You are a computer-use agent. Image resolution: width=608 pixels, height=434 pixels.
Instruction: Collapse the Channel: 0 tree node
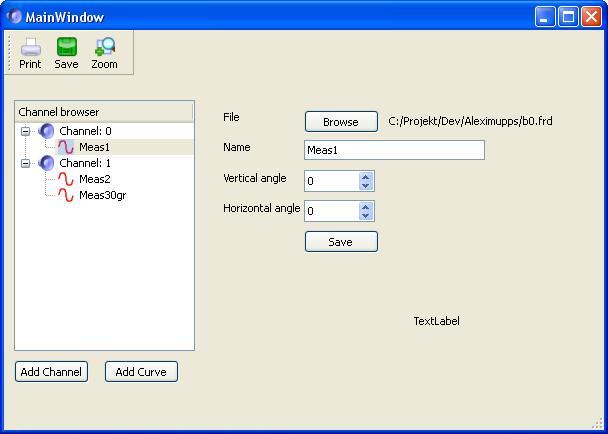pos(26,131)
